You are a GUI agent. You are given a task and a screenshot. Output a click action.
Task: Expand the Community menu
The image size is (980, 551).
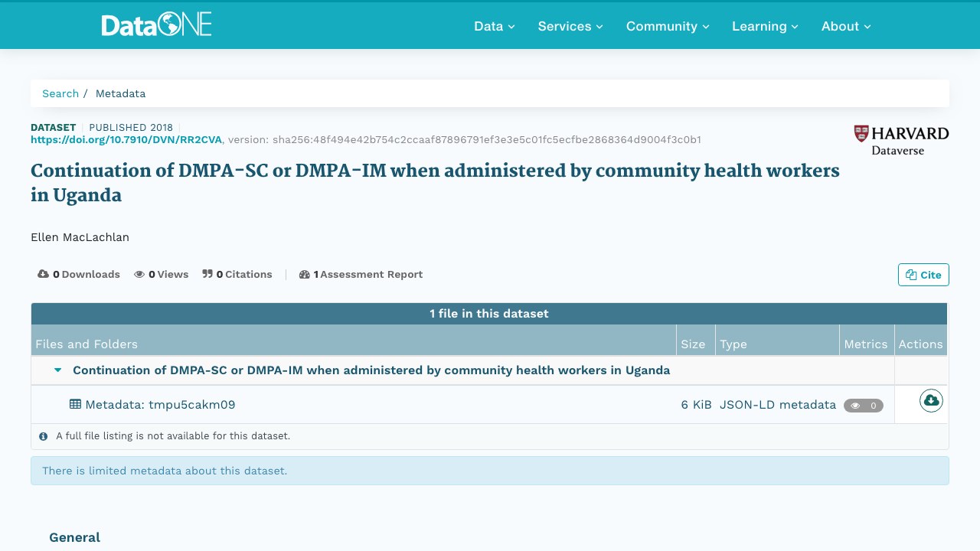pyautogui.click(x=668, y=26)
